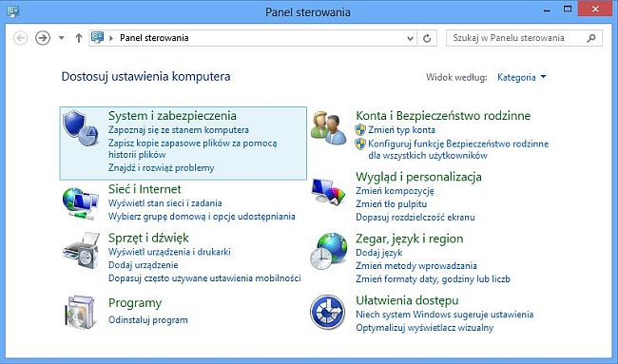Click the Control Panel icon in the title bar
Viewport: 618px width, 364px height.
(x=13, y=11)
